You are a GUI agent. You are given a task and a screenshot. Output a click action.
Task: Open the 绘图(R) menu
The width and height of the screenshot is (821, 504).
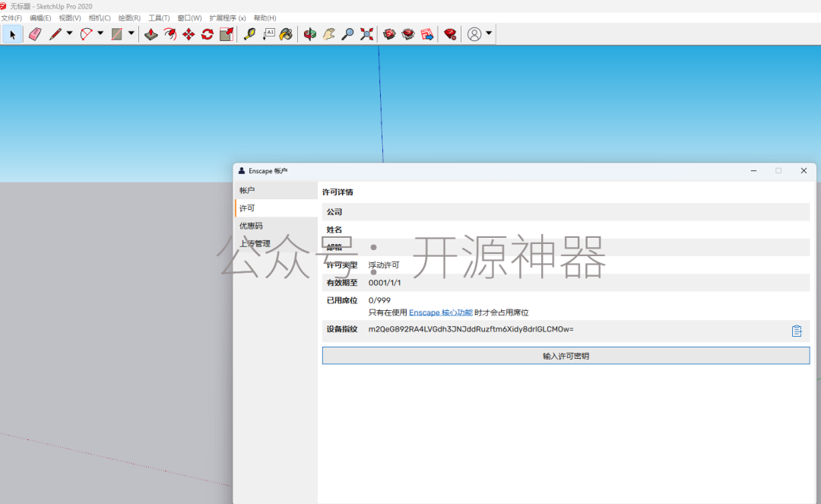tap(129, 17)
